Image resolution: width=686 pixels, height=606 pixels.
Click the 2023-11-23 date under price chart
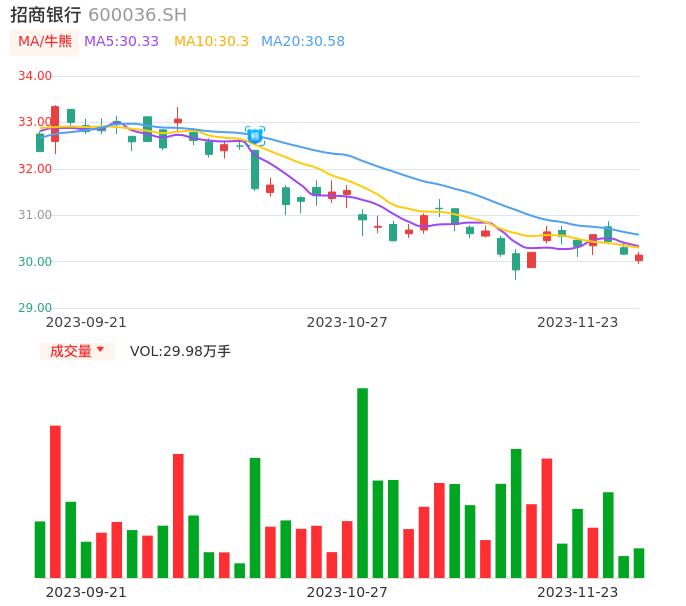[x=578, y=323]
